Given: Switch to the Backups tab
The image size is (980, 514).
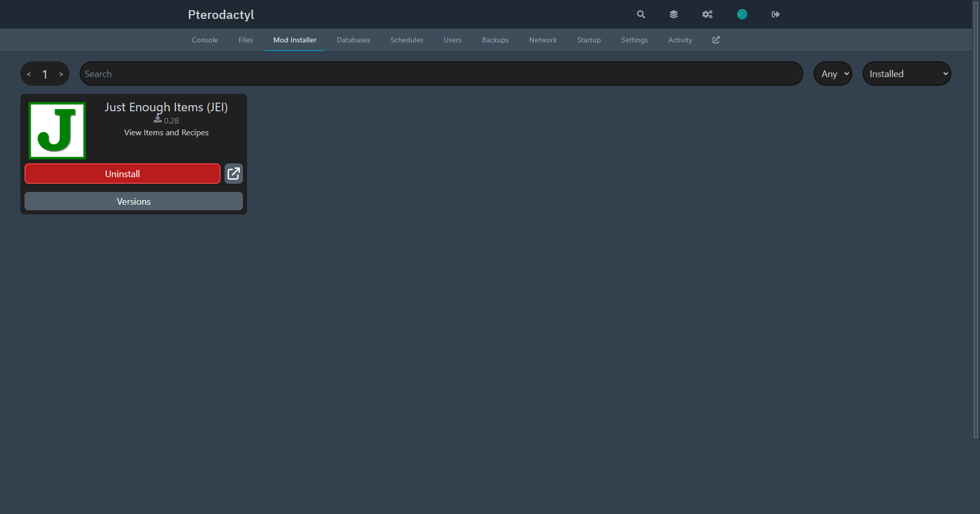Looking at the screenshot, I should pyautogui.click(x=495, y=40).
